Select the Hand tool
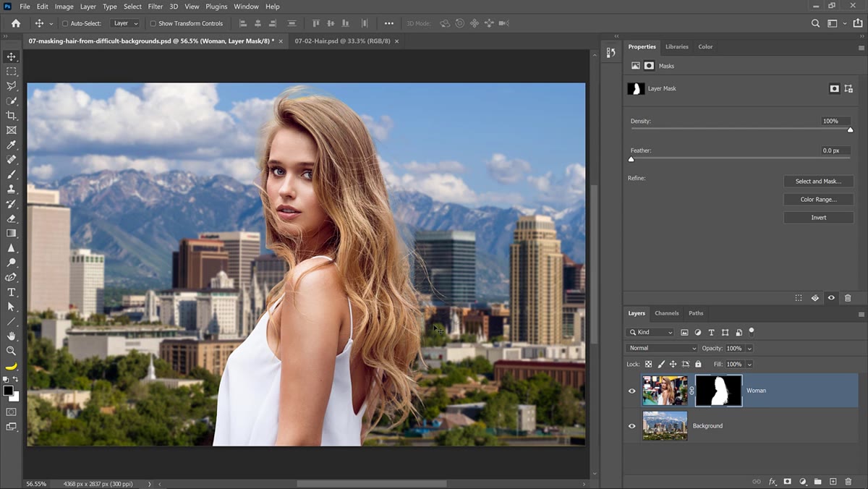 click(11, 336)
